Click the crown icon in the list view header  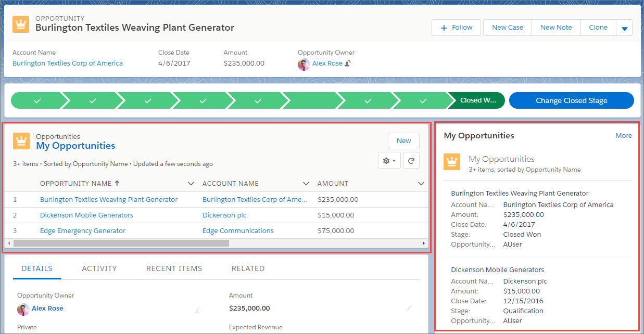[x=21, y=141]
